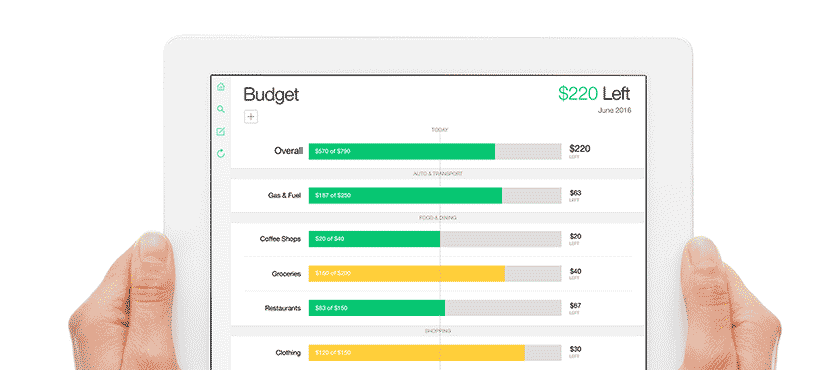This screenshot has width=820, height=370.
Task: Click the Budget page title
Action: pos(271,95)
